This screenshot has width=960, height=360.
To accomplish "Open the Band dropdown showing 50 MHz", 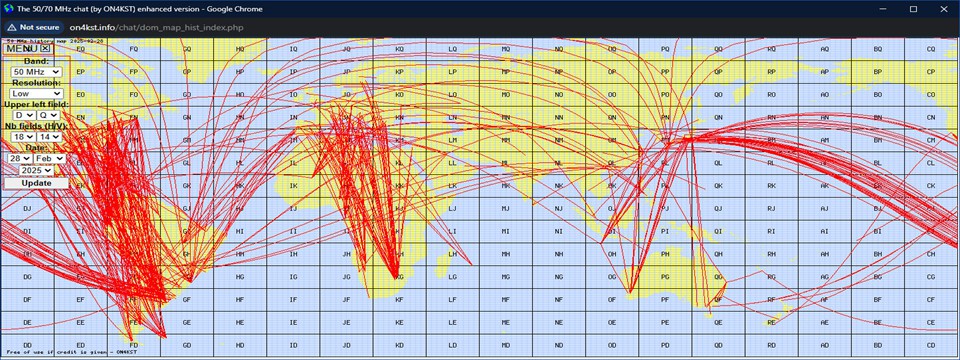I will coord(36,72).
